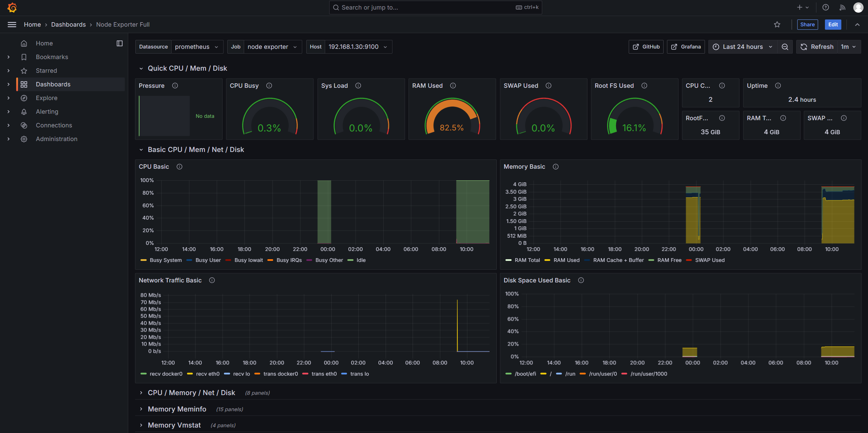868x433 pixels.
Task: Toggle the hamburger menu icon
Action: click(x=12, y=25)
